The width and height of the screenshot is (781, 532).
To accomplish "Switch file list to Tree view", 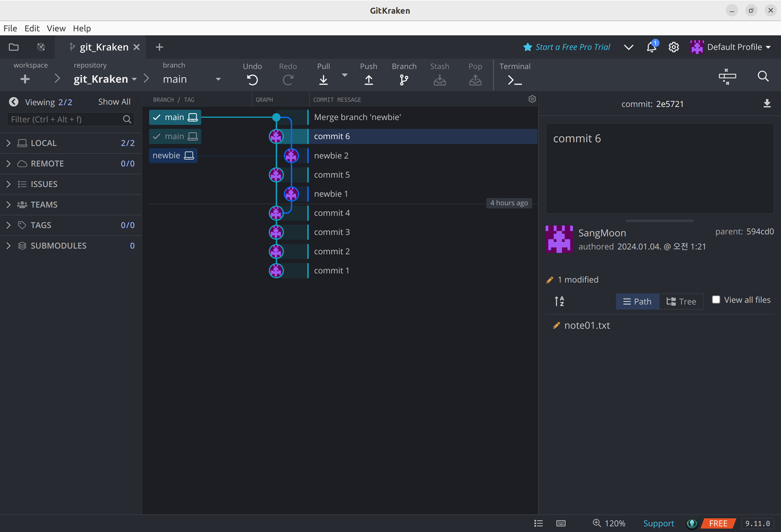I will point(681,301).
